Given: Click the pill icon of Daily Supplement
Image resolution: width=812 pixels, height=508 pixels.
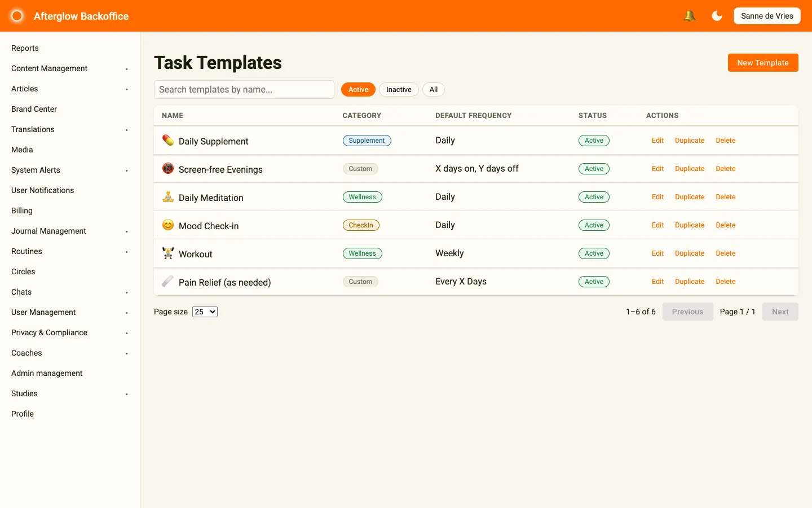Looking at the screenshot, I should pyautogui.click(x=168, y=140).
